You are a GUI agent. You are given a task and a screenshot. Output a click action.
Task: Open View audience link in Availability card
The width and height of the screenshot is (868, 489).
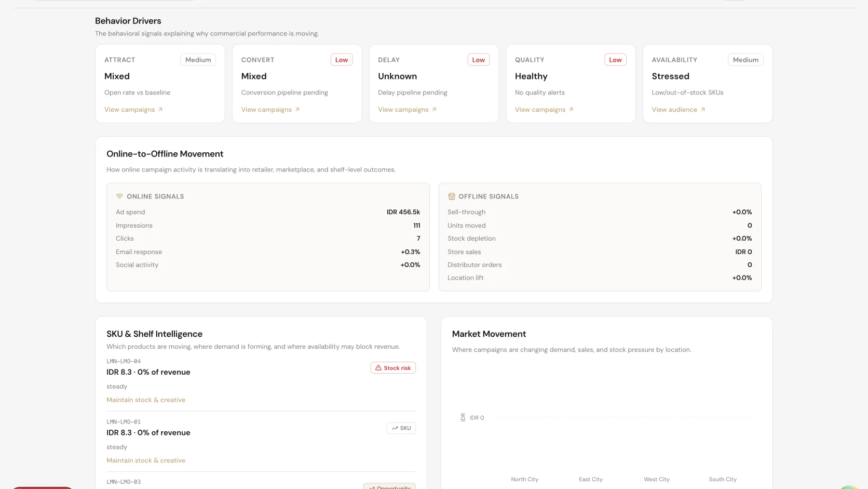(x=679, y=110)
